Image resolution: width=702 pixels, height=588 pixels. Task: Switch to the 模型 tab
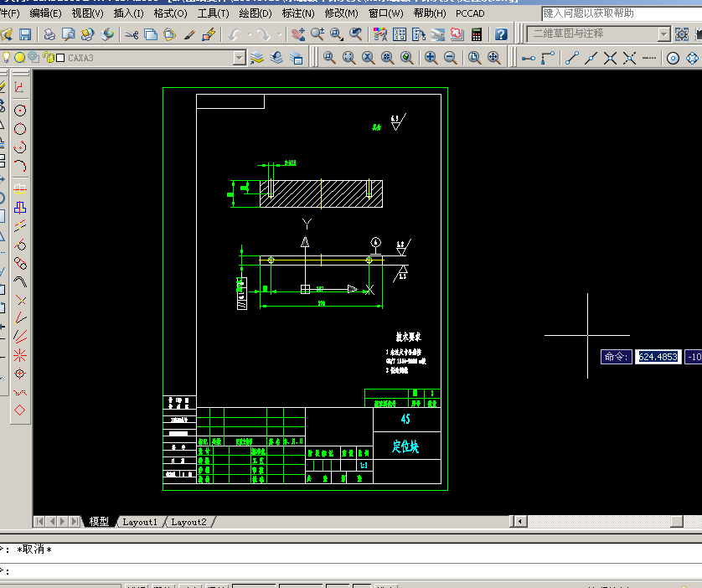[x=99, y=522]
